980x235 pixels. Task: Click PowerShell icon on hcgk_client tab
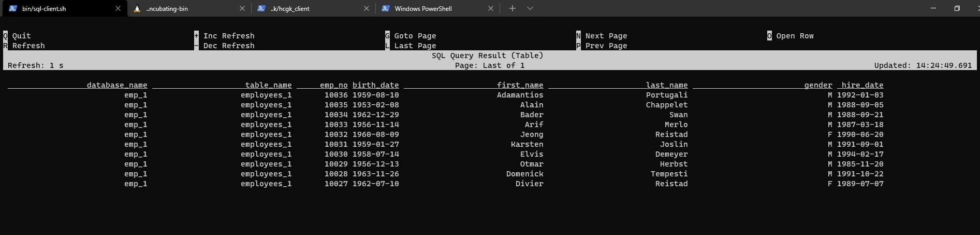(261, 8)
